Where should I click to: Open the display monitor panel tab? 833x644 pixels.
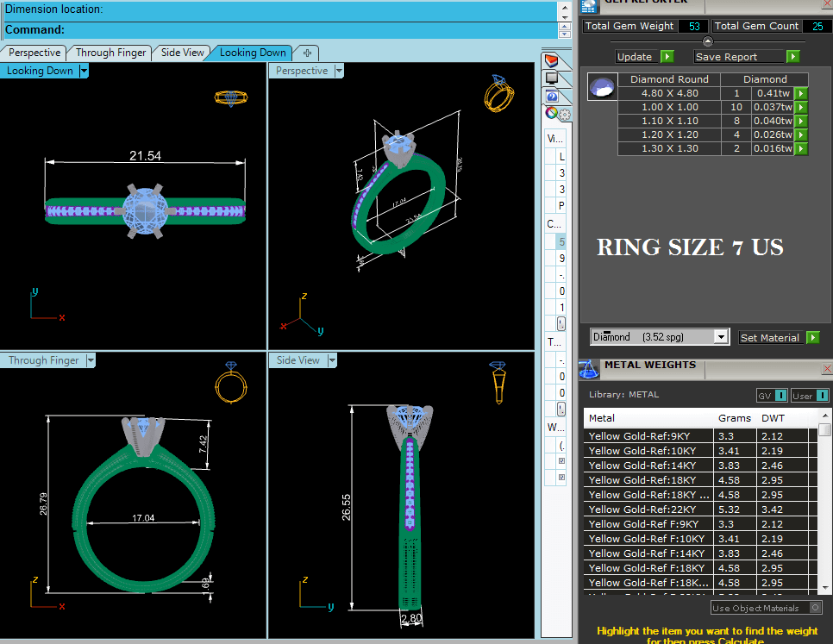point(552,79)
